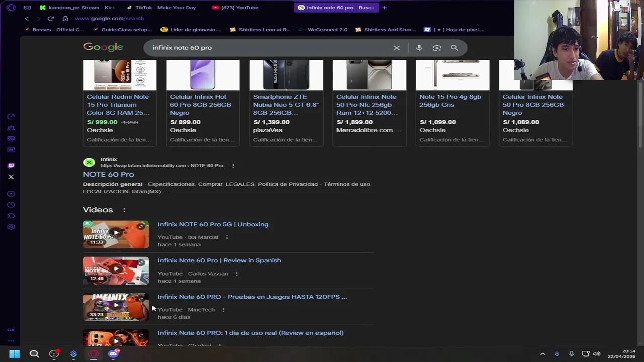Switch to TikTok Make Your Day tab
Screen dimensions: 644x362
coord(161,8)
